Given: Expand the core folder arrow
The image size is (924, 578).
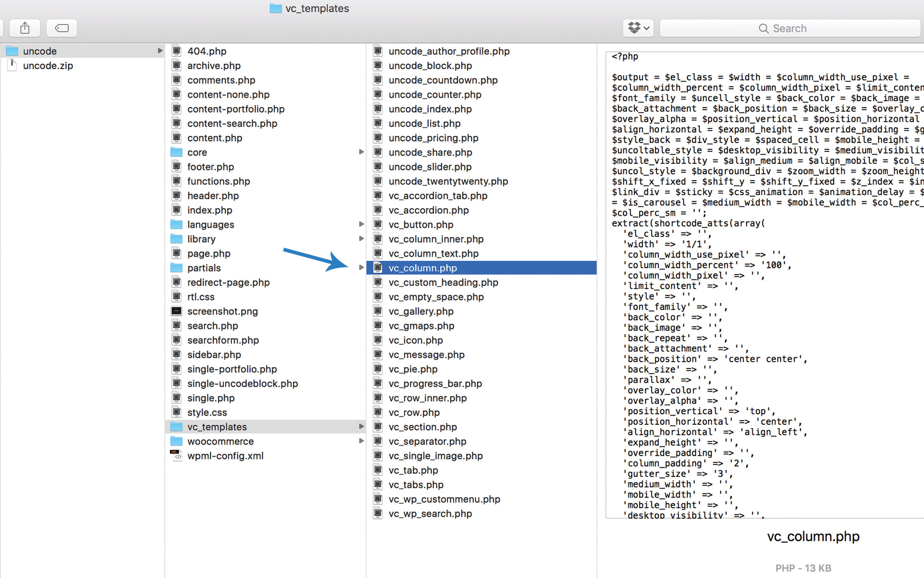Looking at the screenshot, I should click(x=361, y=152).
